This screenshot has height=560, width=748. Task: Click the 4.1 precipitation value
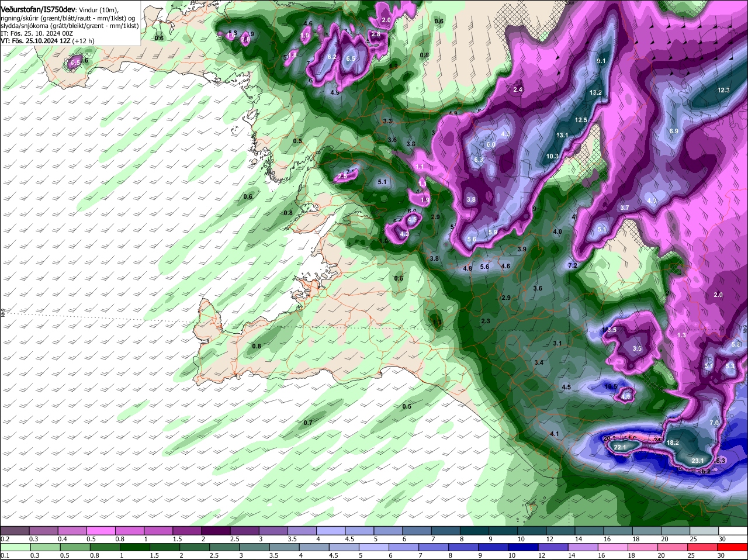pyautogui.click(x=555, y=434)
